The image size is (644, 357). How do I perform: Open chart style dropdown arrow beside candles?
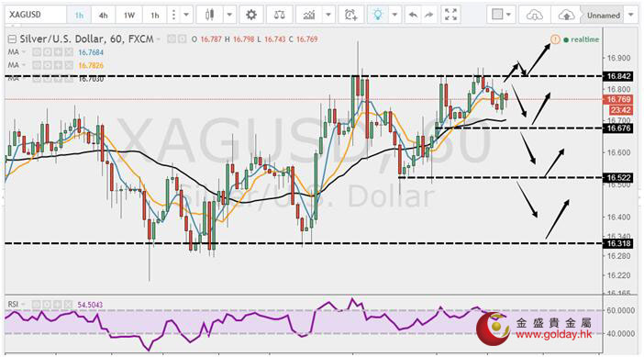point(229,16)
